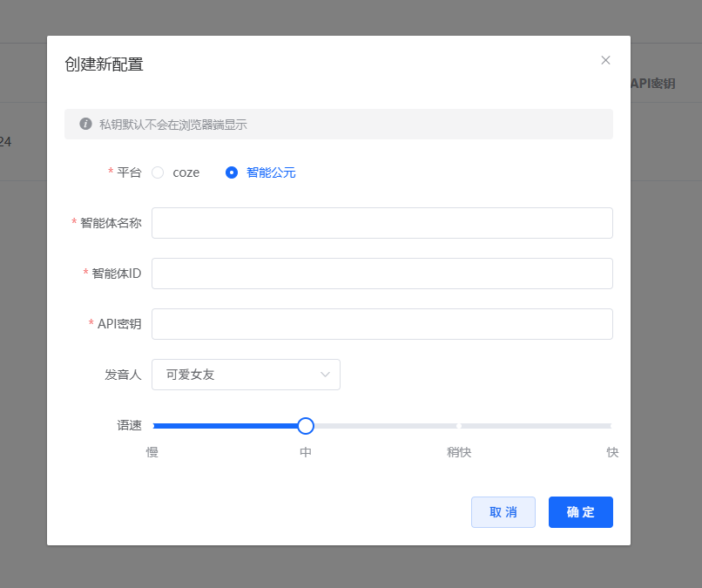Click the 确定 confirm button
The height and width of the screenshot is (588, 702).
(x=580, y=512)
